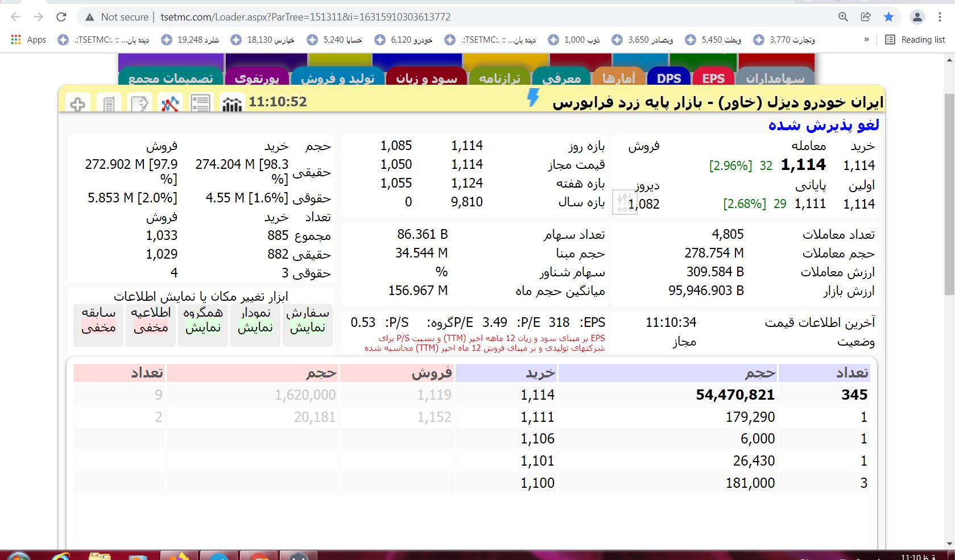This screenshot has width=955, height=560.
Task: Click the market value 95,946.903 B
Action: pos(706,291)
